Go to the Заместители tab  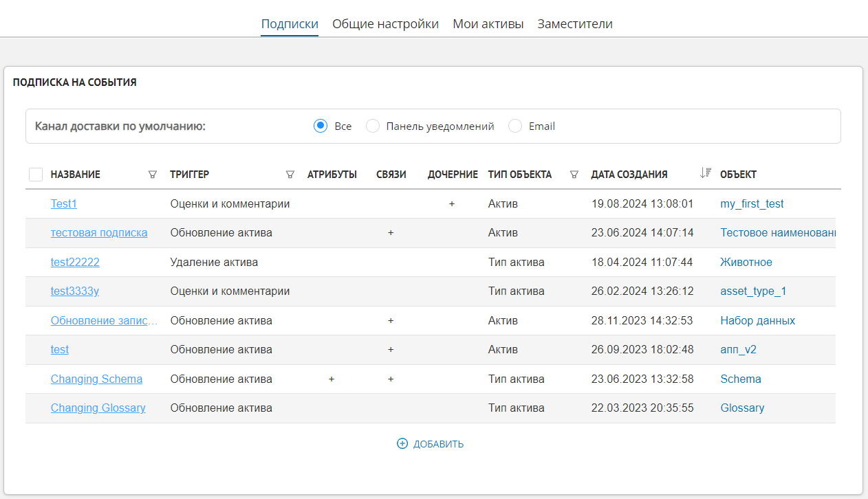tap(575, 23)
